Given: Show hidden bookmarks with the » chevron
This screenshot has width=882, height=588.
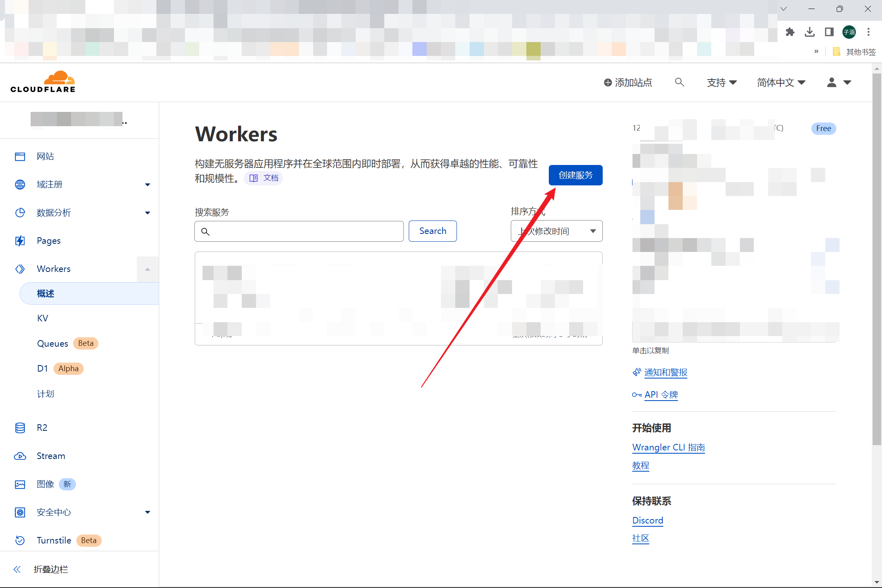Looking at the screenshot, I should tap(816, 51).
